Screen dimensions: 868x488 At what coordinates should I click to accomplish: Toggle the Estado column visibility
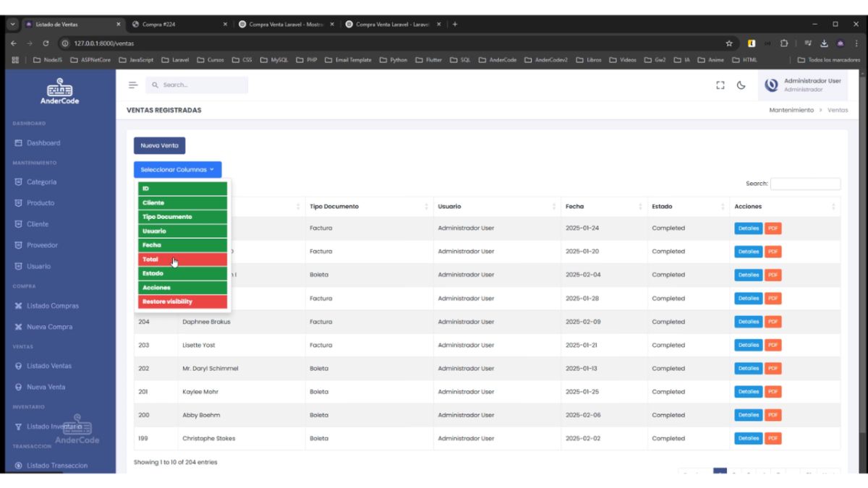click(x=182, y=273)
